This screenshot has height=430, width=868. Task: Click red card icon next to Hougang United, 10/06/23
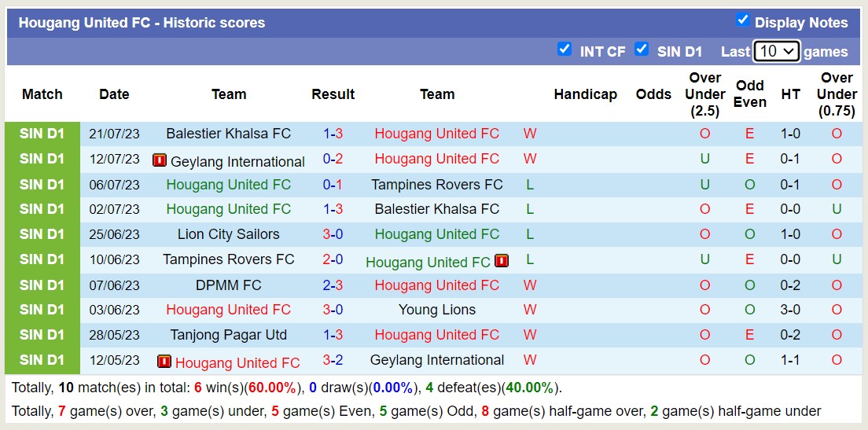tap(502, 261)
